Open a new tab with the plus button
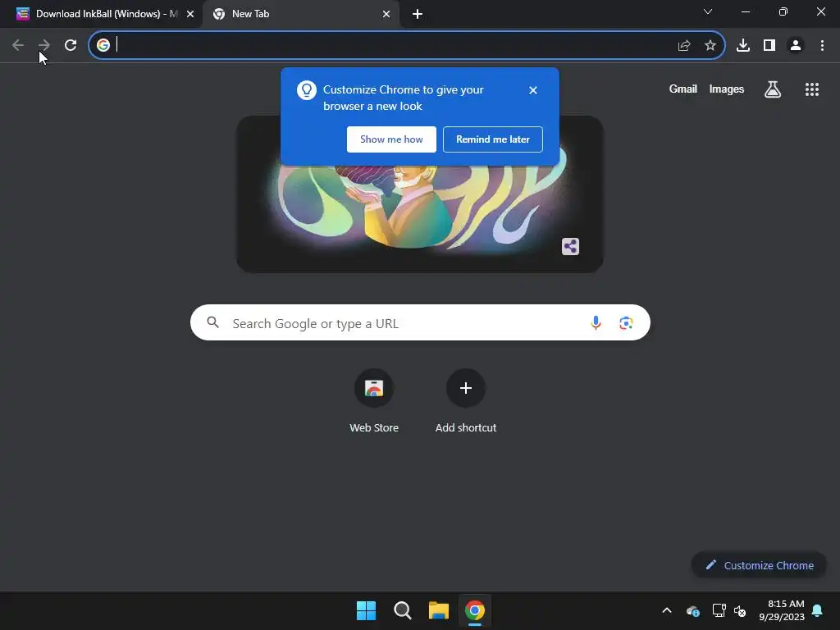Image resolution: width=840 pixels, height=630 pixels. pyautogui.click(x=418, y=14)
